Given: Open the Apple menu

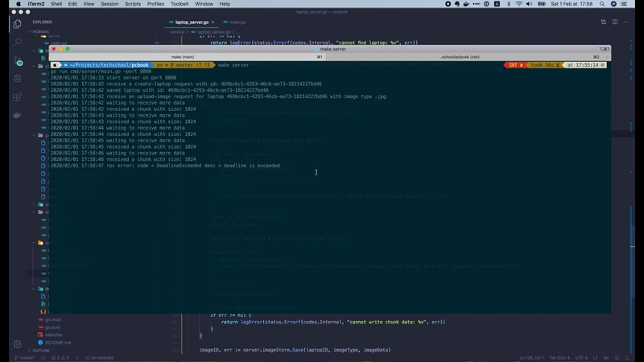Looking at the screenshot, I should (18, 4).
